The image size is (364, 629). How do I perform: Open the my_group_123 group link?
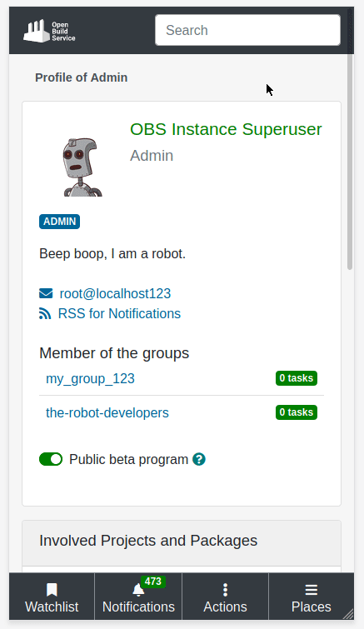pos(90,379)
